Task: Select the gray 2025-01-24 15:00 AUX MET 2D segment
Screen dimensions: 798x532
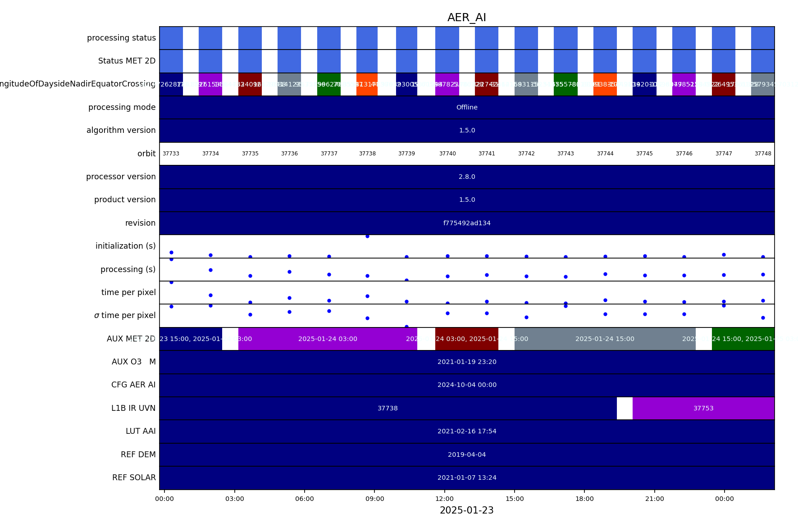Action: click(604, 339)
